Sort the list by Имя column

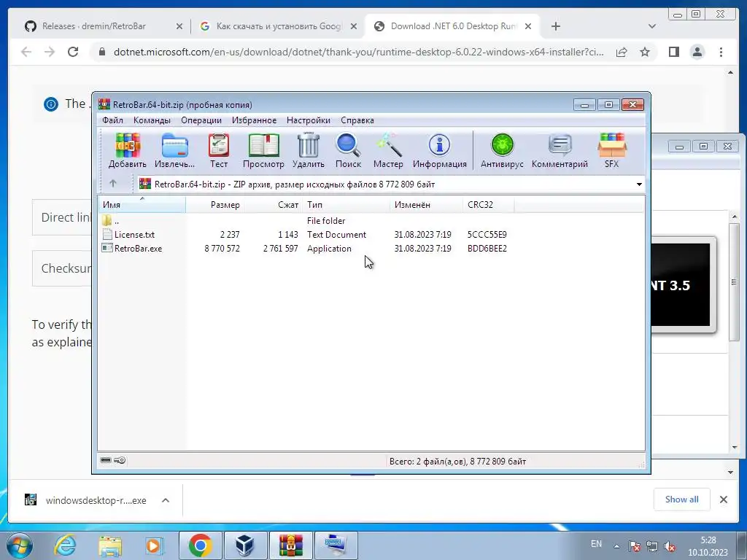click(142, 205)
